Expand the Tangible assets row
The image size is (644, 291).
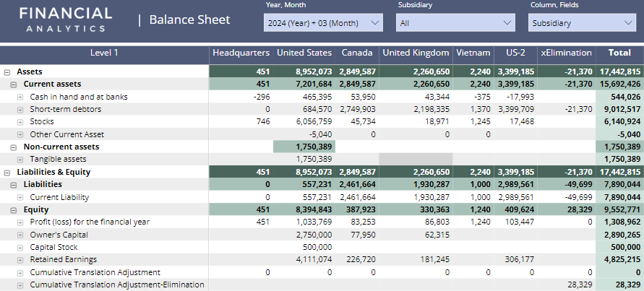(20, 159)
